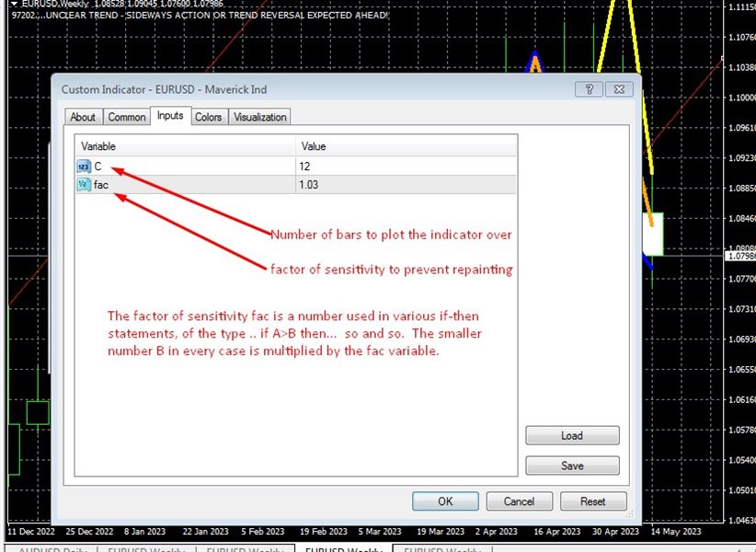Close the Custom Indicator dialog

619,89
